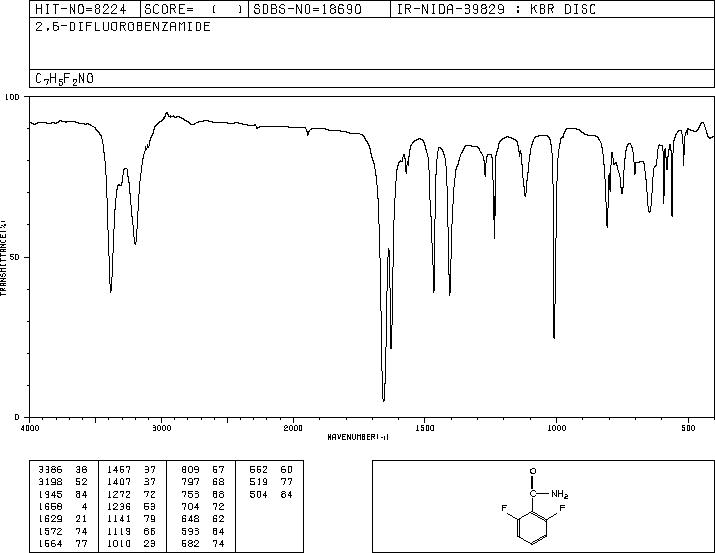Click the 2,6-DIFLUOROBENZAMIDE compound name
The height and width of the screenshot is (553, 715).
123,27
